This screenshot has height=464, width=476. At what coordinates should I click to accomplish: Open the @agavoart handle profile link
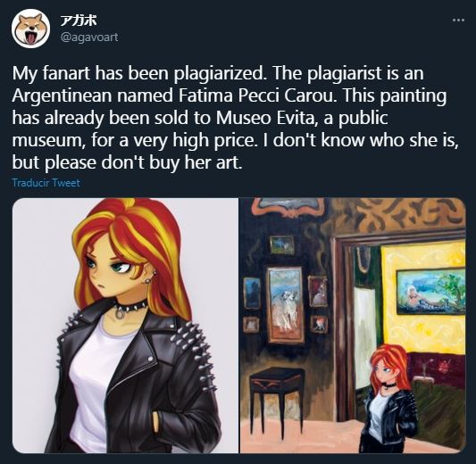89,37
